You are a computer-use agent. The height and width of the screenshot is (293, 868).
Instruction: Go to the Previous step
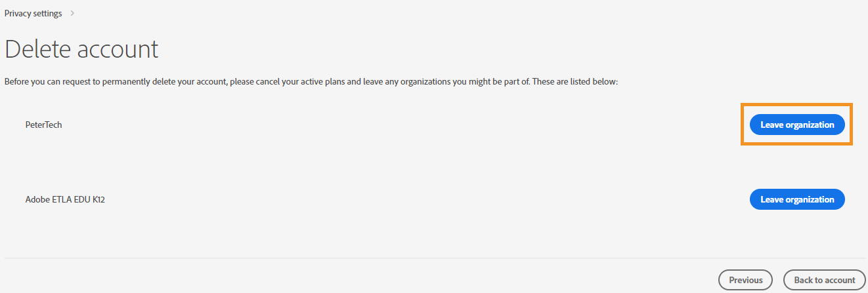point(745,280)
